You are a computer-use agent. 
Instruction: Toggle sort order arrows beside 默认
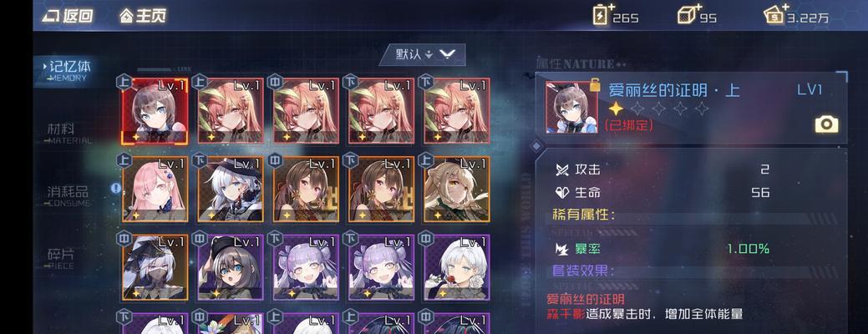click(x=429, y=55)
